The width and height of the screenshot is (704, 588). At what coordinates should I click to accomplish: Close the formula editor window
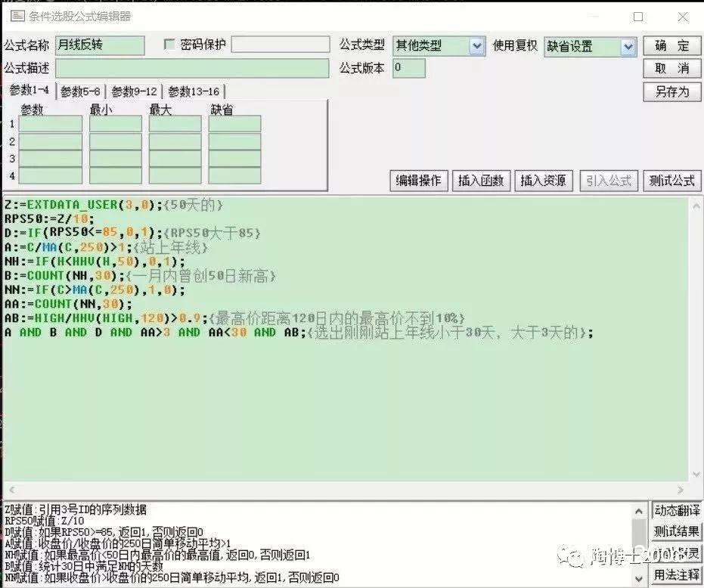click(x=683, y=17)
